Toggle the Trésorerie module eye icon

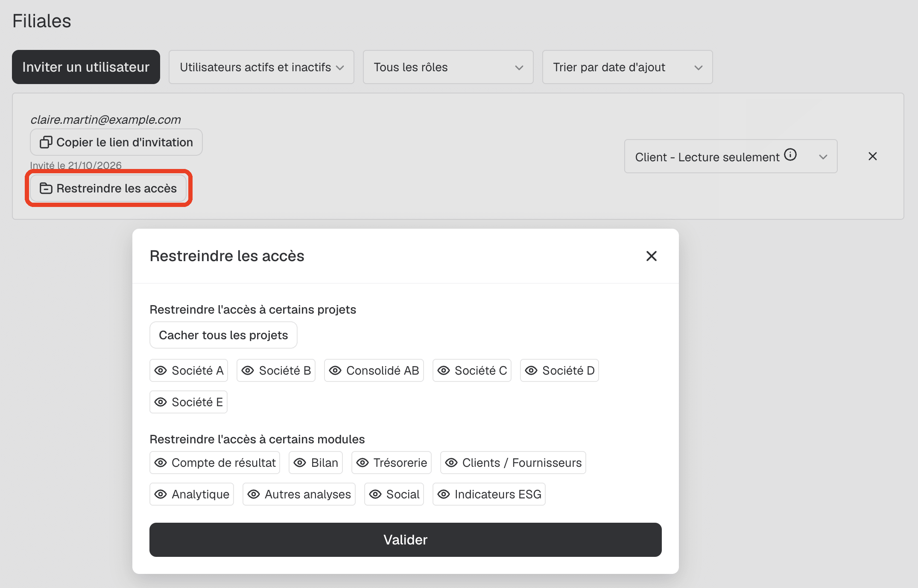point(363,463)
